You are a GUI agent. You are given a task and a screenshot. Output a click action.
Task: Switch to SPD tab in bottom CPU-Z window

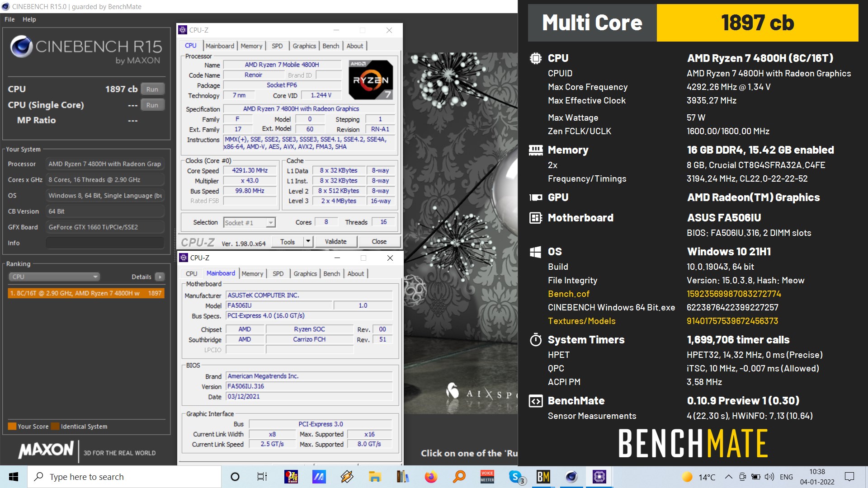pos(278,273)
